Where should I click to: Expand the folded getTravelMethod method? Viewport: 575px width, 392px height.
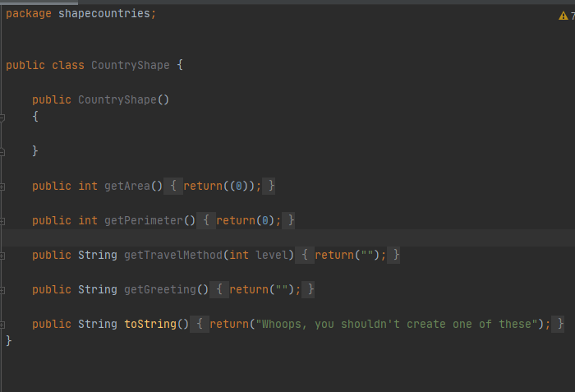[x=2, y=256]
